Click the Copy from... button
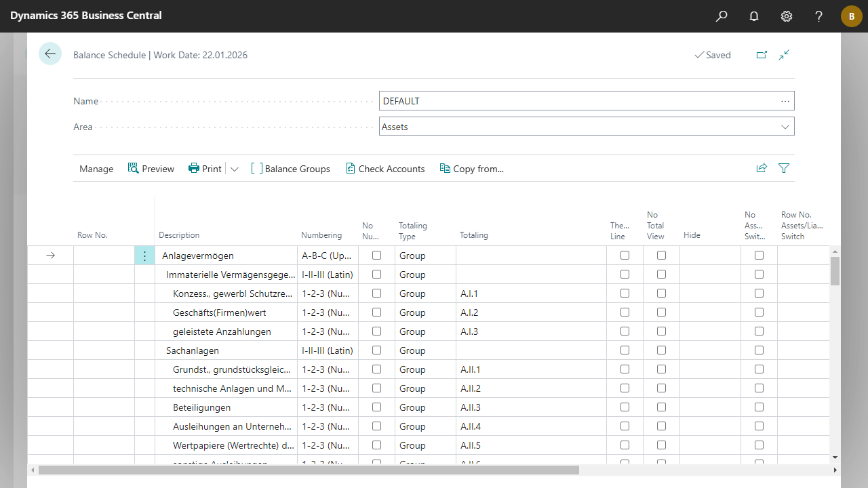 [x=472, y=169]
